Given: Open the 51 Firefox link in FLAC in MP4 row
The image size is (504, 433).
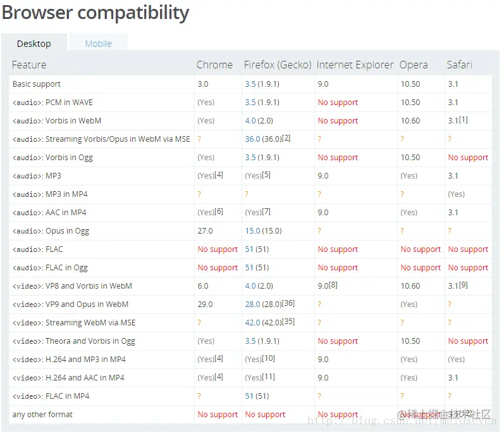Looking at the screenshot, I should [x=249, y=396].
